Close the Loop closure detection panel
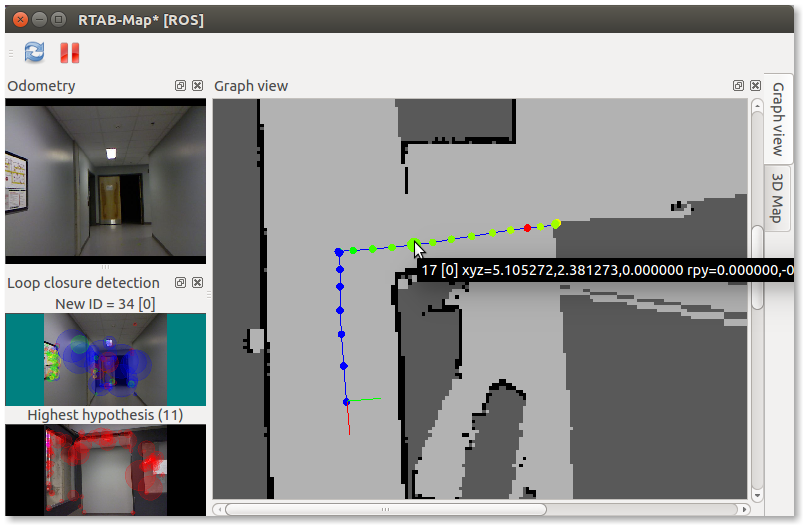Screen dimensions: 803x525 tap(197, 283)
